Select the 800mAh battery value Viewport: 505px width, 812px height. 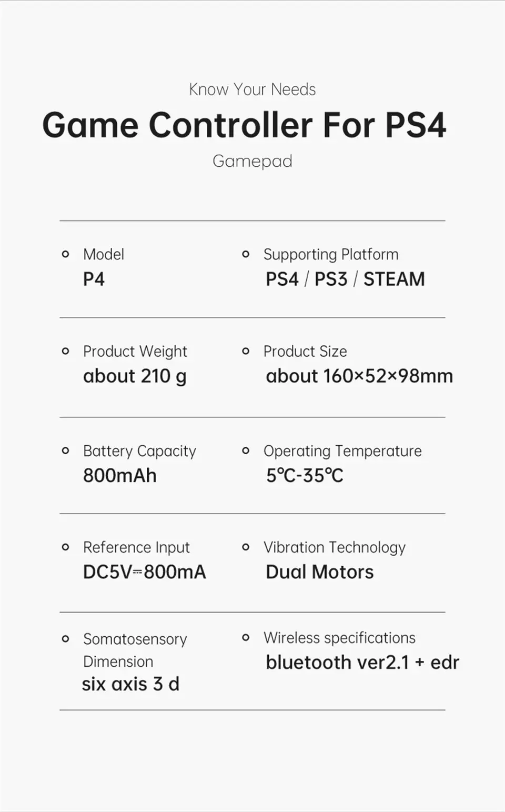(x=120, y=476)
